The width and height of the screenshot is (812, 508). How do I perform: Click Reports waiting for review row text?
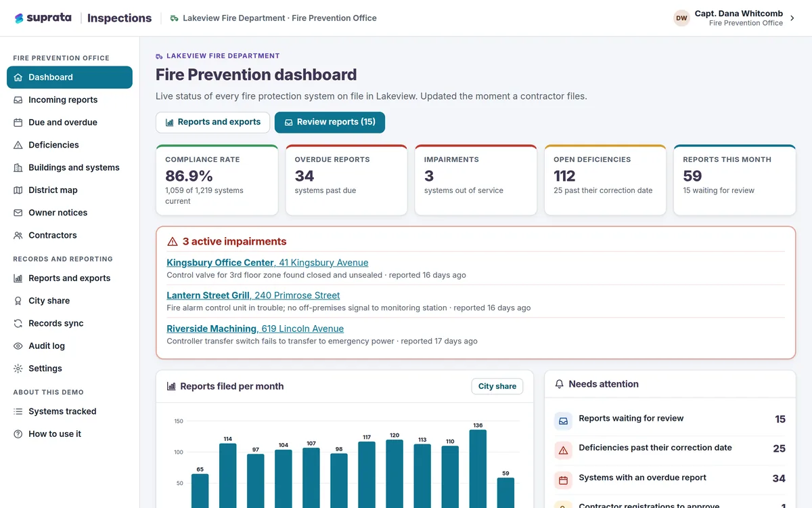pos(631,419)
